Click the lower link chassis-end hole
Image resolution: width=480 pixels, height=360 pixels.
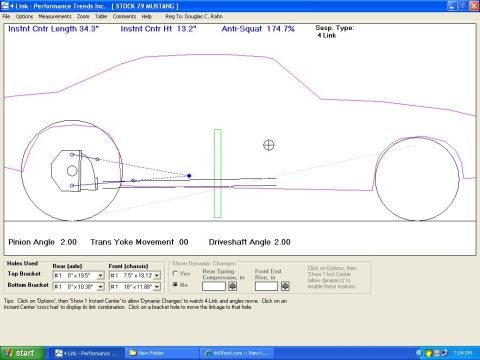click(x=133, y=180)
